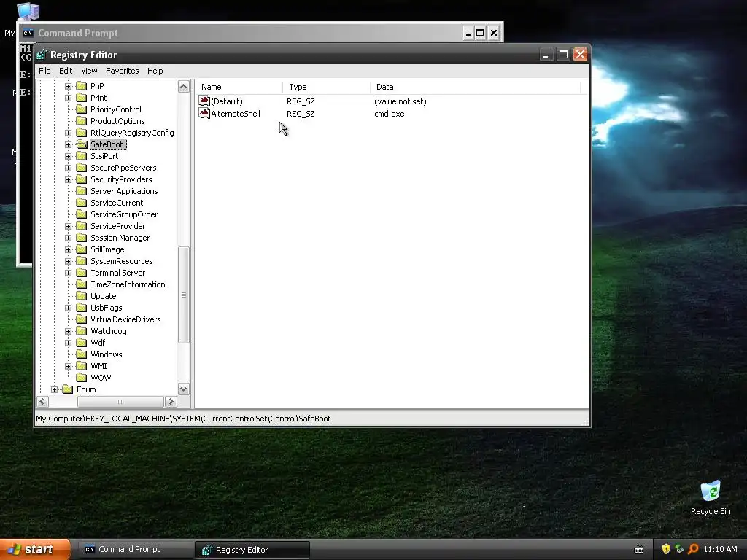Click the (value not set) data cell

tap(400, 101)
